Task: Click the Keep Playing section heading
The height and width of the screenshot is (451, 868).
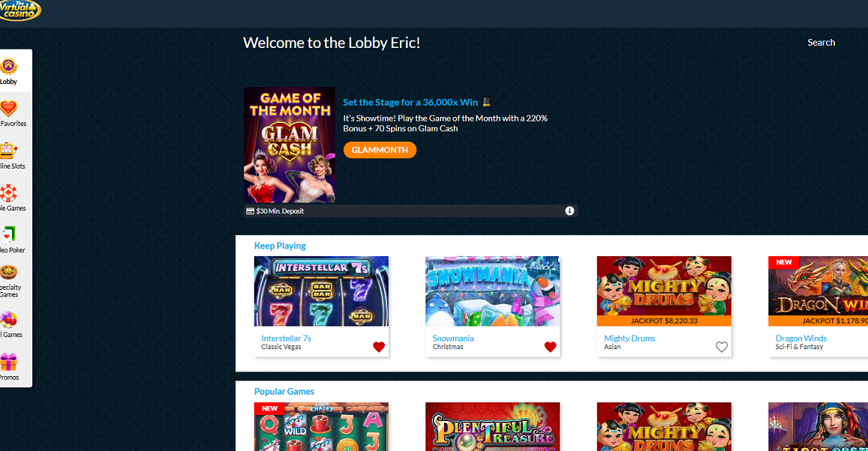Action: [x=280, y=246]
